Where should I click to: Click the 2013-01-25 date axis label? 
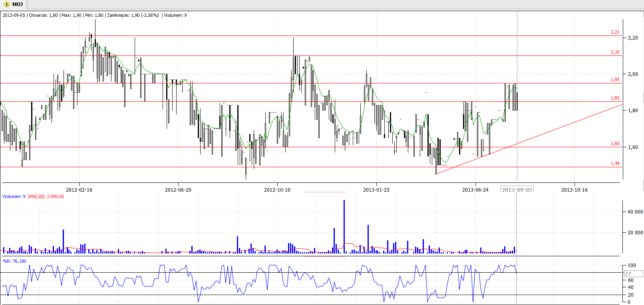[376, 190]
